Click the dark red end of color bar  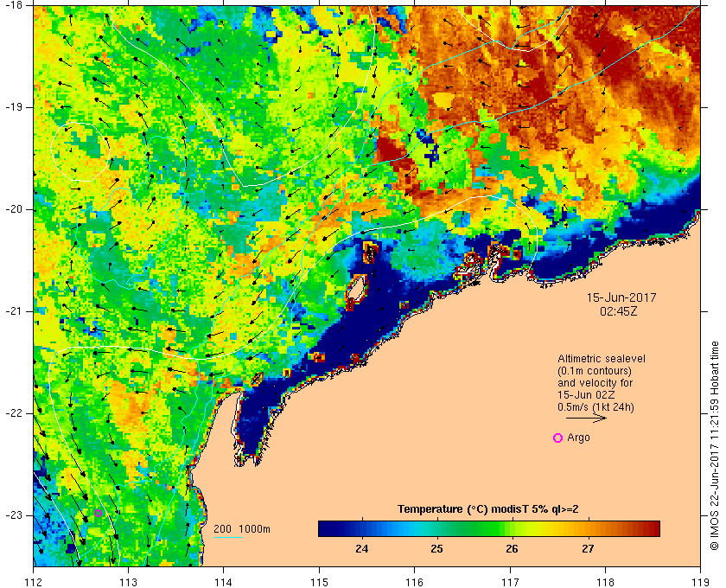(x=653, y=528)
